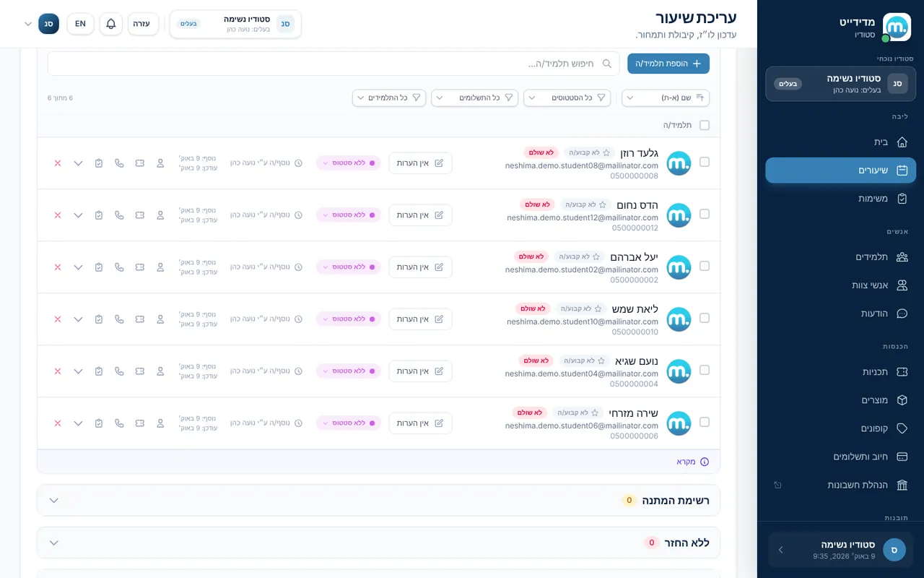The image size is (924, 578).
Task: Open the clipboard task icon for יעל אברהם
Action: pyautogui.click(x=99, y=267)
